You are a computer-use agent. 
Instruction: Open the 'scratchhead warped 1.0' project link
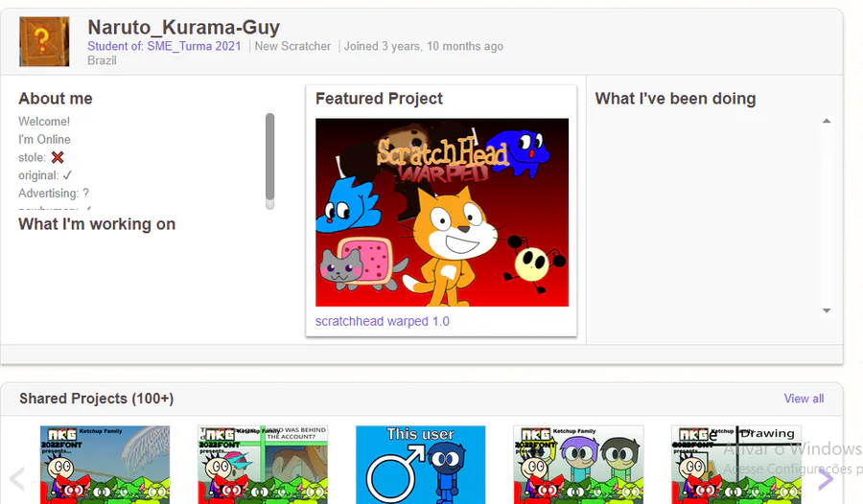382,321
